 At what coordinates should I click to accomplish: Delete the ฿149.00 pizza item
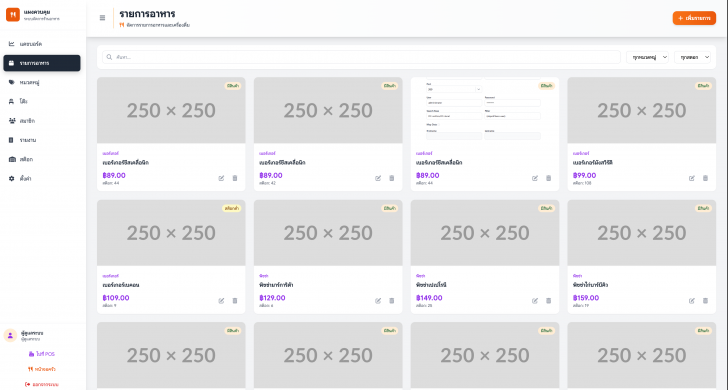[x=548, y=301]
